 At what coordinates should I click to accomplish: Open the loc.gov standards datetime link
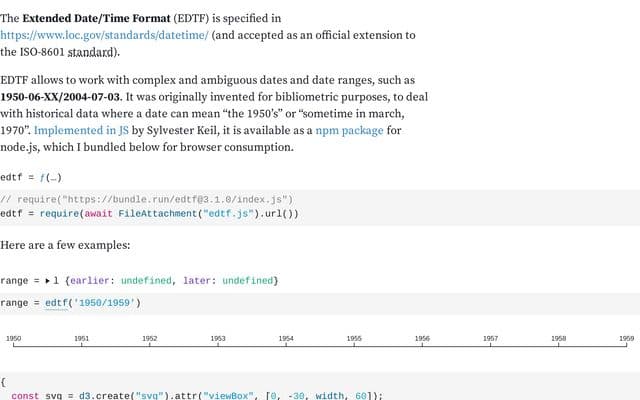pos(104,36)
